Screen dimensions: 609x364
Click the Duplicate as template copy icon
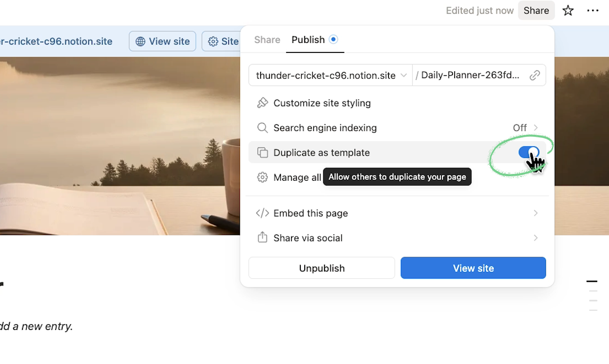(262, 152)
